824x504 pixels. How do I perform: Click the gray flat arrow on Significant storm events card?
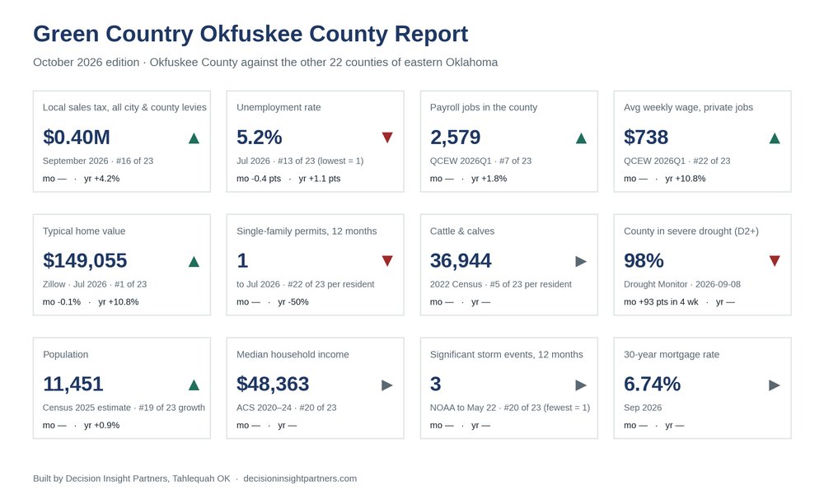[x=581, y=385]
